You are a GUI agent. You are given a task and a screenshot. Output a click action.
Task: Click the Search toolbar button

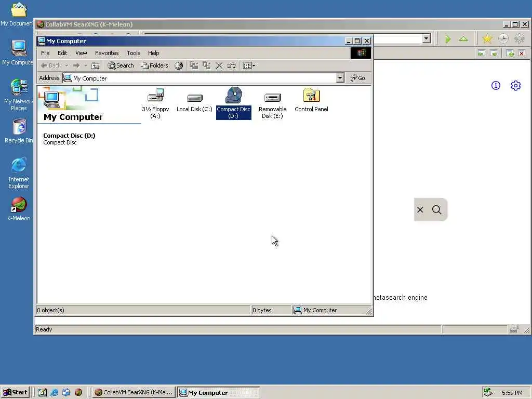point(121,65)
